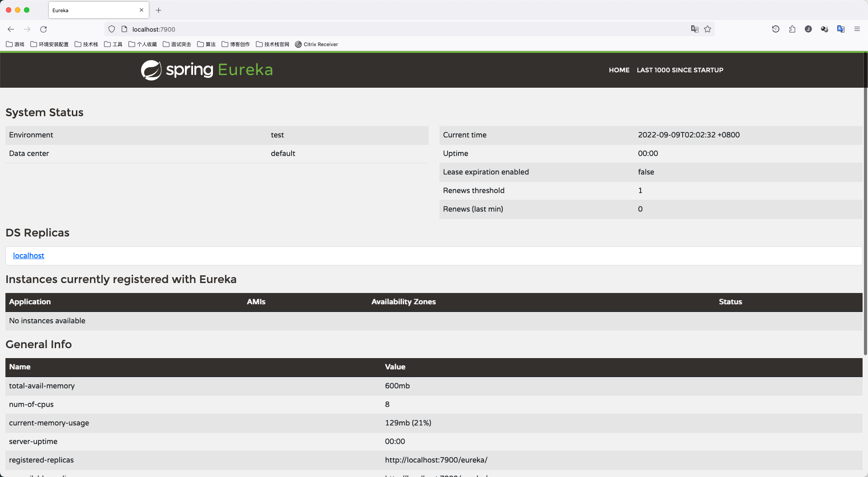This screenshot has width=868, height=477.
Task: Click the 'false' lease expiration value
Action: pos(646,172)
